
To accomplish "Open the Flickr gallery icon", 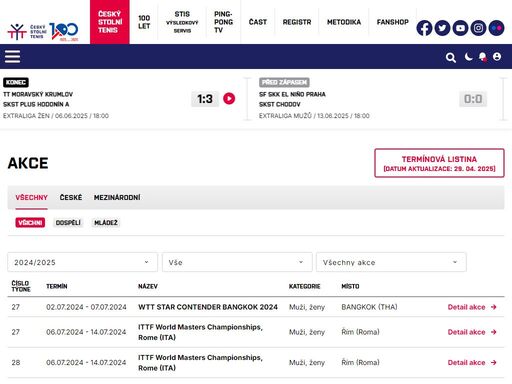I will [x=496, y=28].
